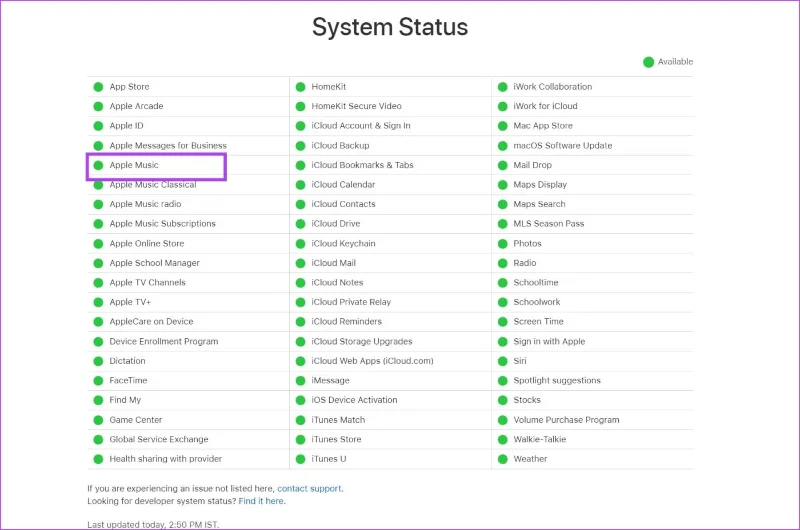Select Spotlight suggestions entry
This screenshot has height=530, width=800.
557,381
